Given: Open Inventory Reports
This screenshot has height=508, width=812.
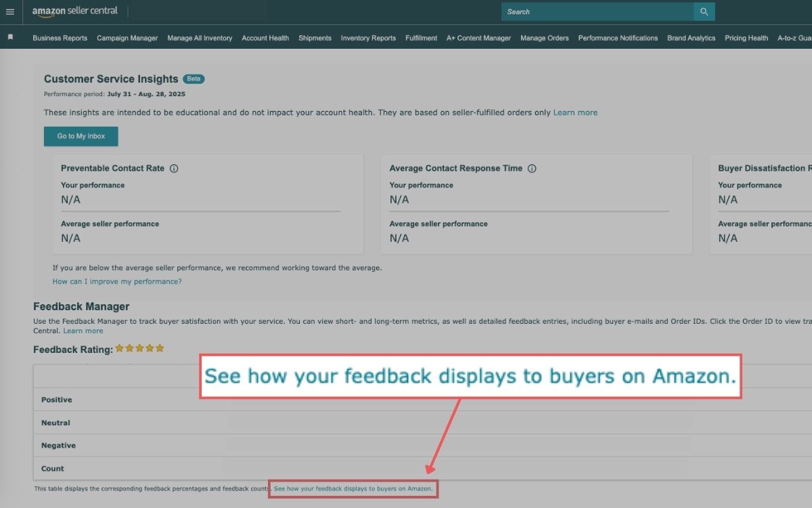Looking at the screenshot, I should [368, 38].
